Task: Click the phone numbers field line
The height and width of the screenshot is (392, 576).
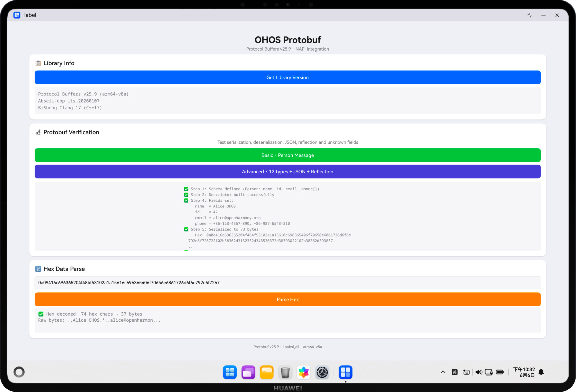Action: [x=242, y=224]
